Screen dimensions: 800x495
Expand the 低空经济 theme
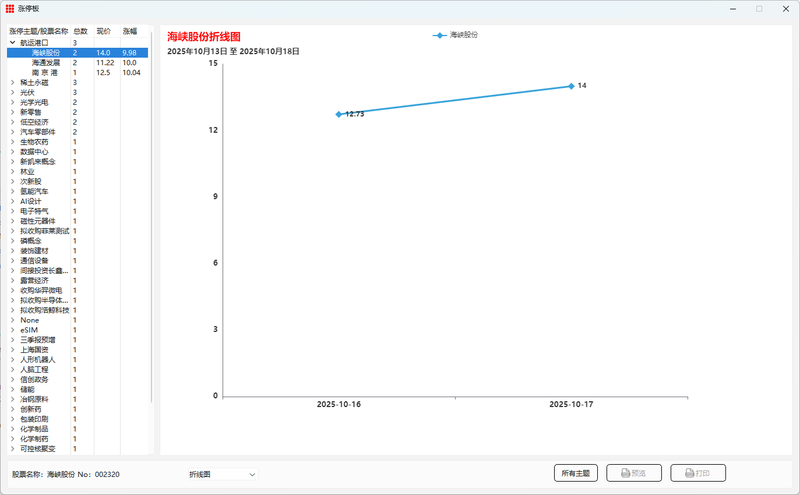click(x=13, y=122)
